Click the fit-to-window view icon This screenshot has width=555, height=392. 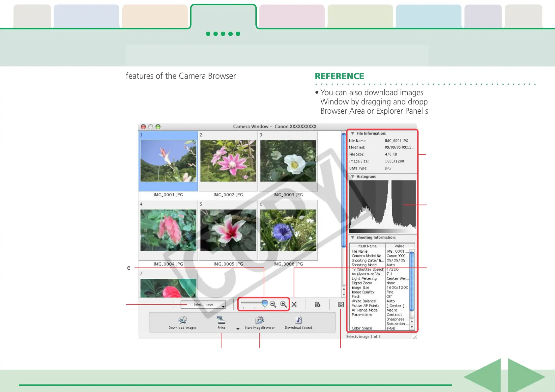pyautogui.click(x=294, y=304)
